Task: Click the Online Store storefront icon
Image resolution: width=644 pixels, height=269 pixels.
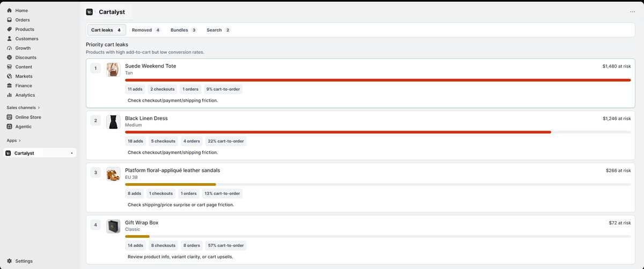Action: [x=9, y=117]
